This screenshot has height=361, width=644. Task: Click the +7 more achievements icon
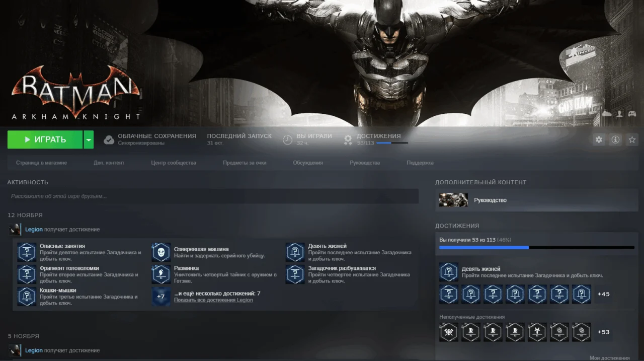click(161, 297)
